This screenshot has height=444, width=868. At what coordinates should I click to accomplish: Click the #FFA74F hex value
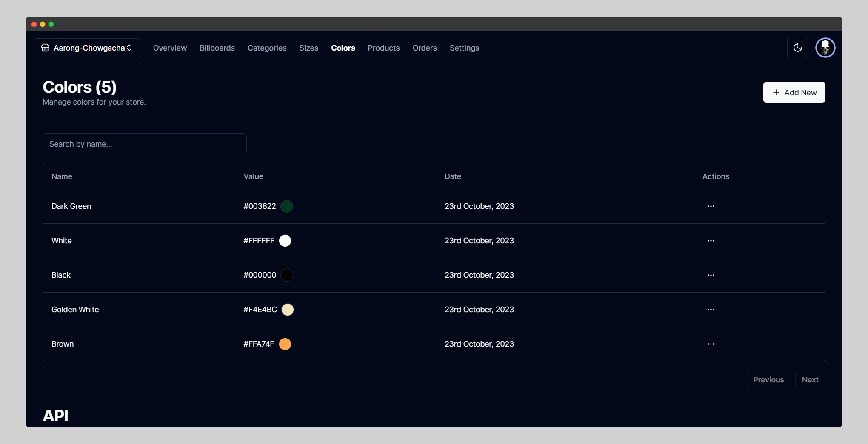pyautogui.click(x=259, y=344)
